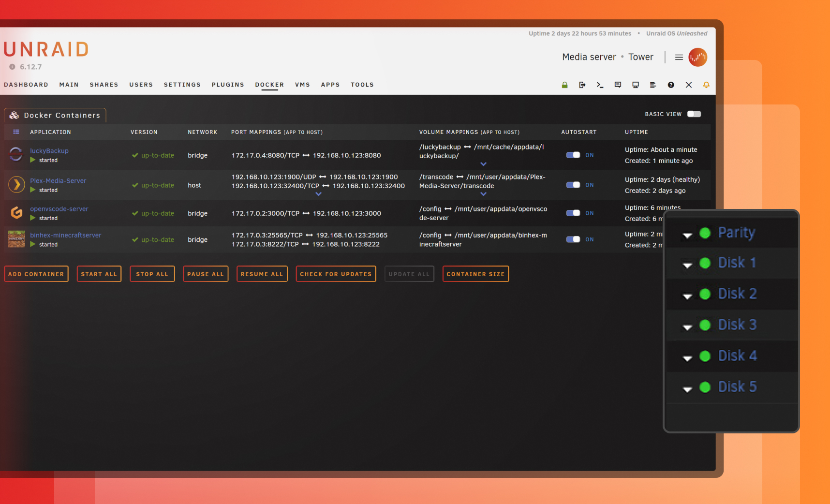Open the VMS menu item
This screenshot has height=504, width=830.
click(x=302, y=85)
